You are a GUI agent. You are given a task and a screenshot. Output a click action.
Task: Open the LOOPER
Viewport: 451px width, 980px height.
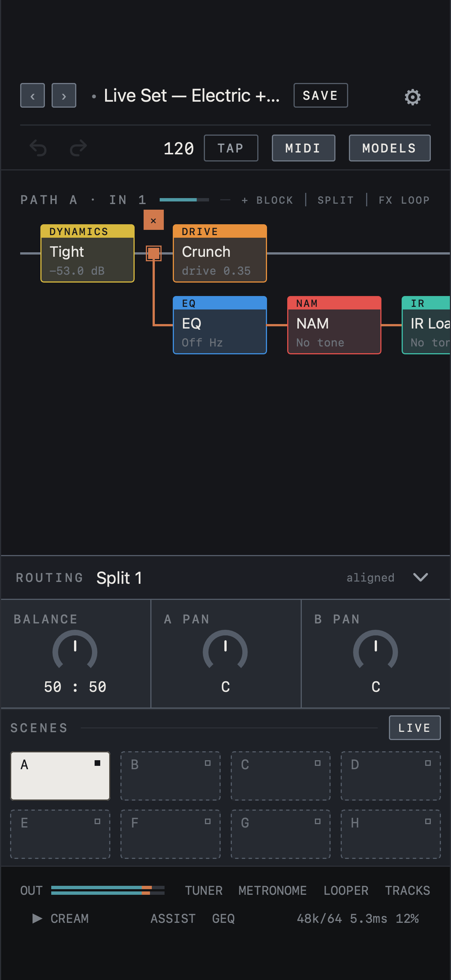tap(346, 891)
